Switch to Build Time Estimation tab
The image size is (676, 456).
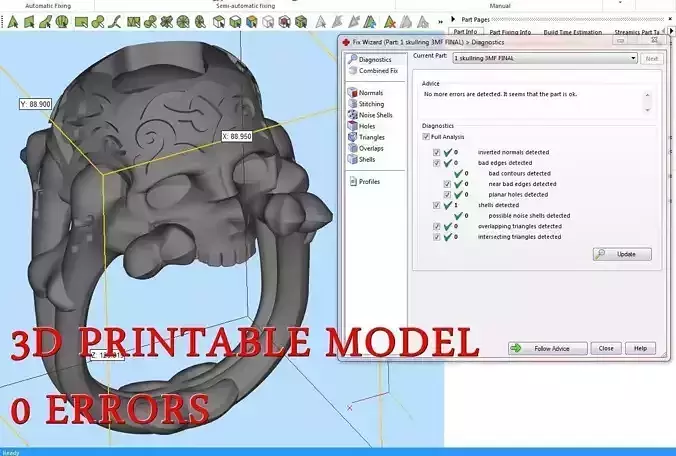tap(573, 32)
